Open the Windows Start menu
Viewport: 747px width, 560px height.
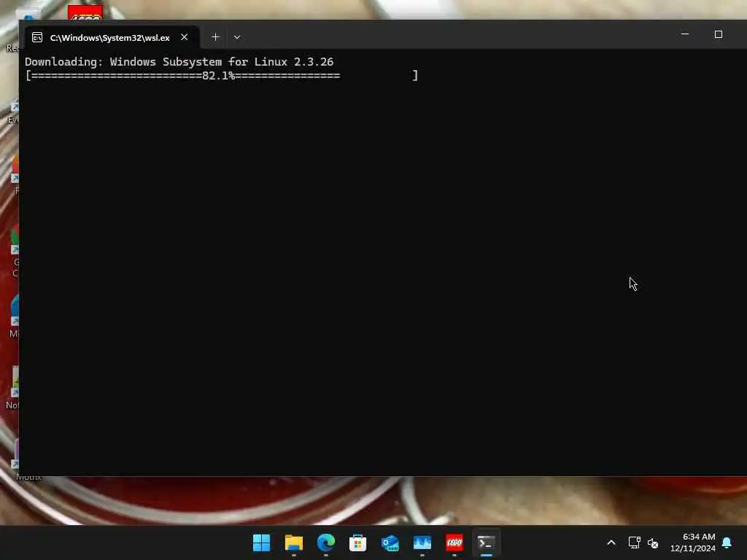point(261,542)
